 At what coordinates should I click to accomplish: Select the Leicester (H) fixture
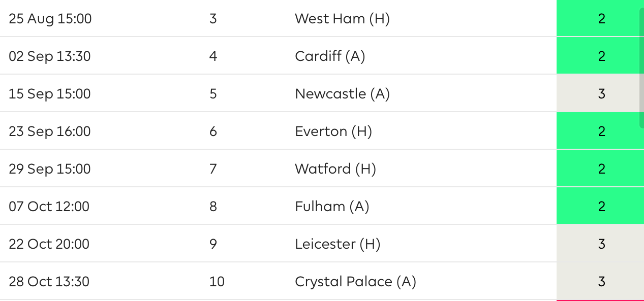338,244
